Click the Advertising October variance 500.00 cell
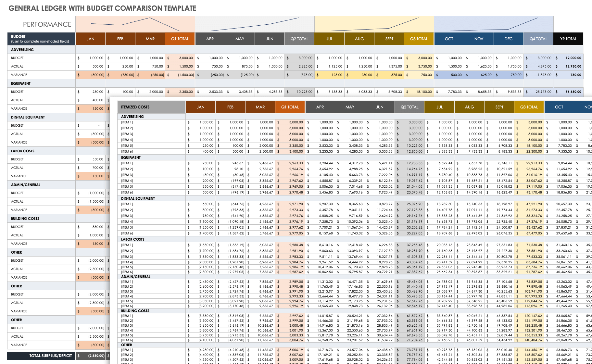This screenshot has height=364, width=592. point(449,75)
